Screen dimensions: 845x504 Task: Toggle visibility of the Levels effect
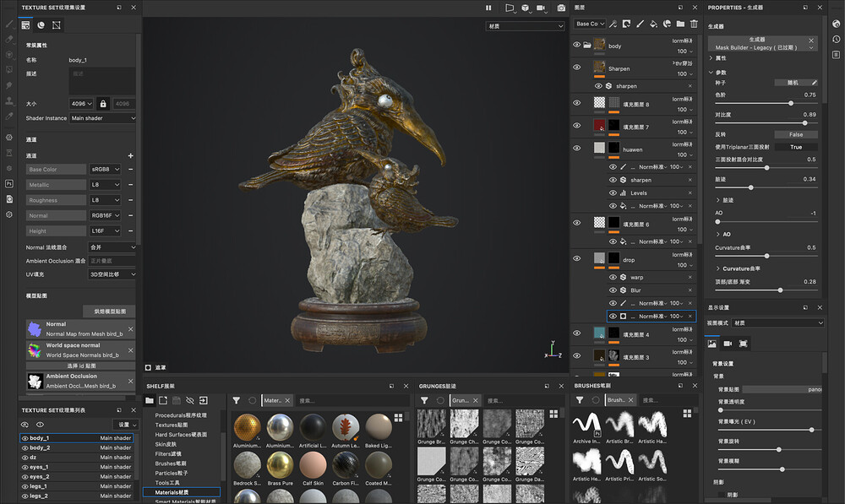tap(613, 192)
